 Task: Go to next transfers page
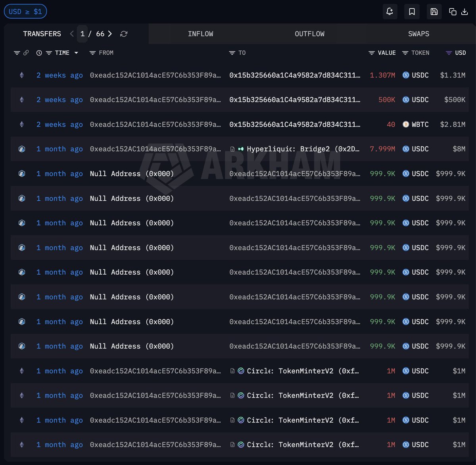pos(110,34)
